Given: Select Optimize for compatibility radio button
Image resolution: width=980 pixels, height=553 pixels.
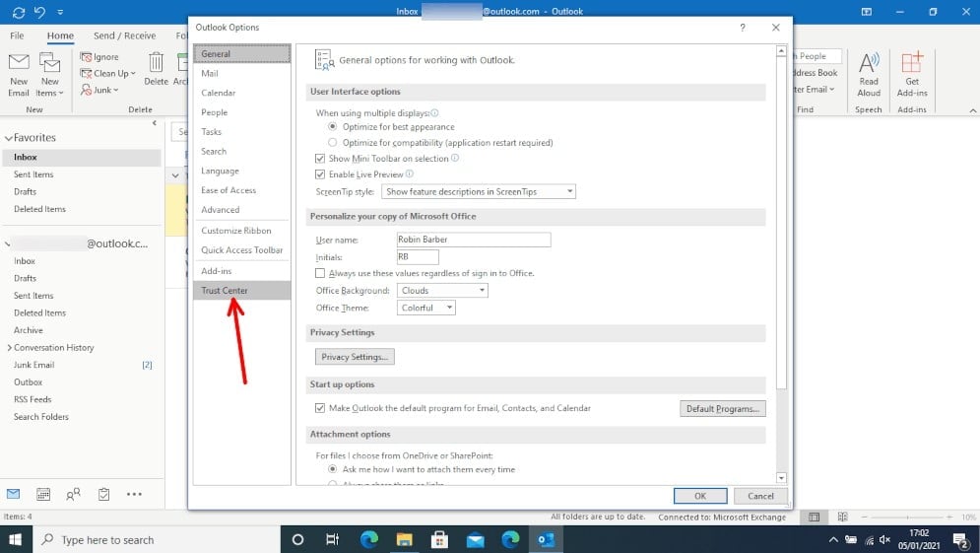Looking at the screenshot, I should tap(333, 143).
